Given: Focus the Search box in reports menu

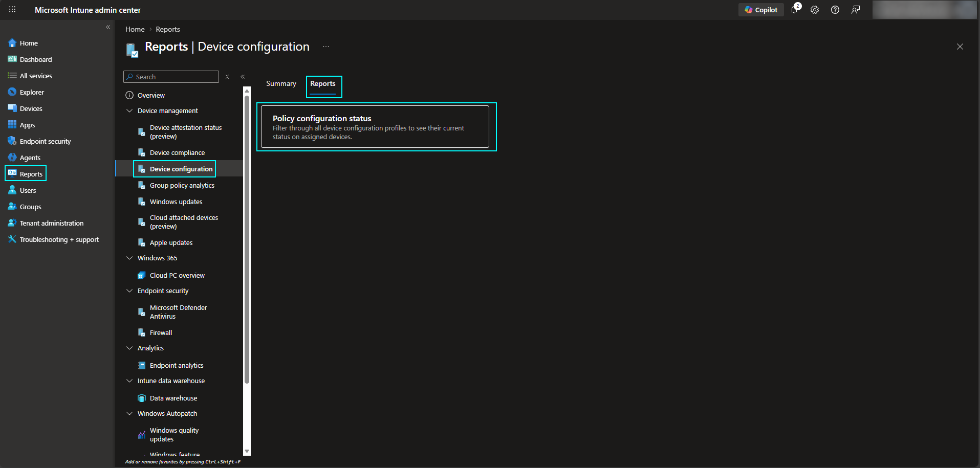Looking at the screenshot, I should (x=171, y=77).
